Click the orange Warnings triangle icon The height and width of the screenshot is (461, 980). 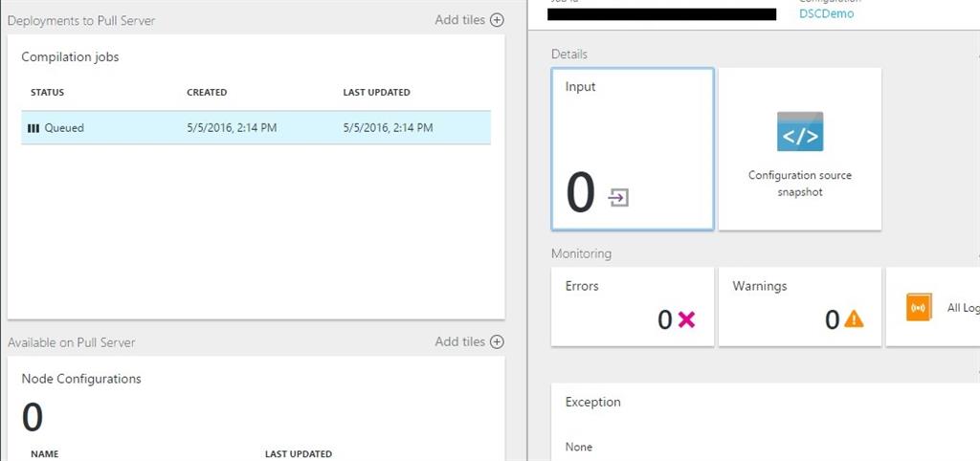(x=854, y=319)
